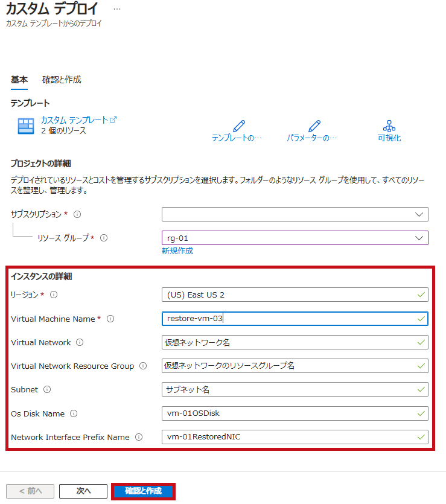This screenshot has height=504, width=446.
Task: Click the Subnet field サブネット名
Action: (295, 389)
